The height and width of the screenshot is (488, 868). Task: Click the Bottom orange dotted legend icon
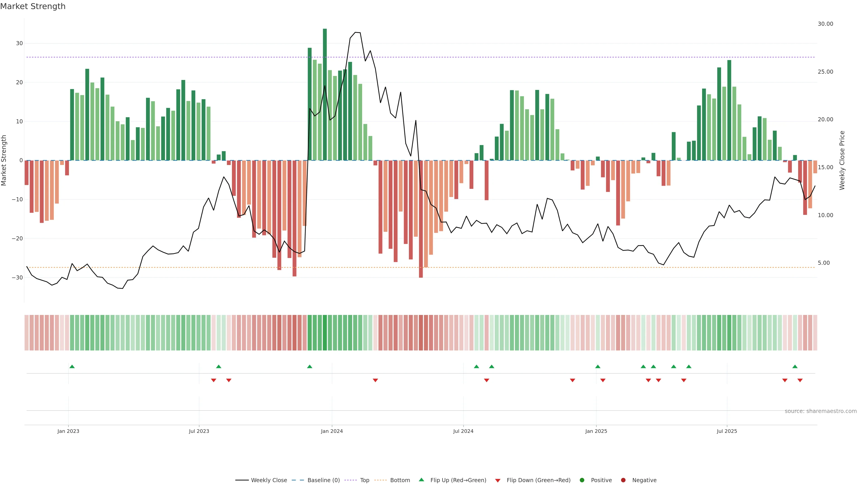point(380,480)
